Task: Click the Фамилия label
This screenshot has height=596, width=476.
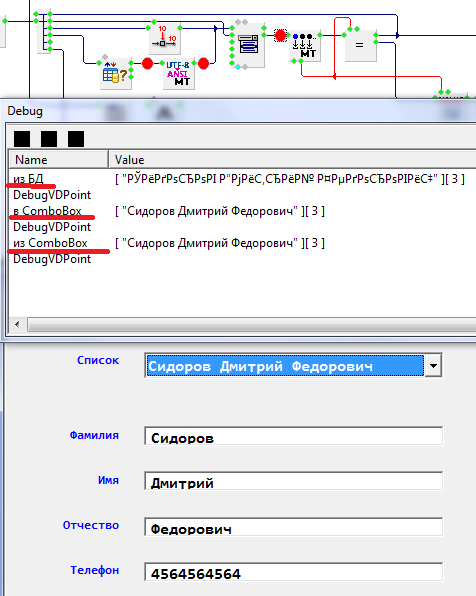Action: coord(94,435)
